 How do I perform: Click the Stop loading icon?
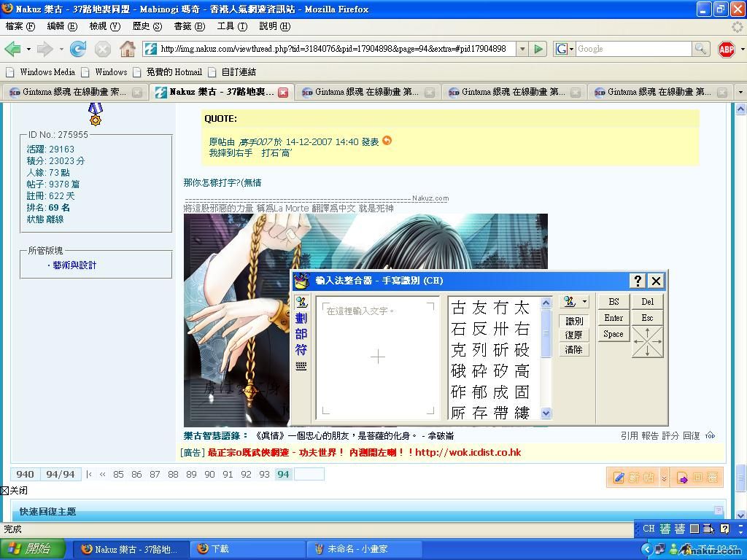point(102,49)
